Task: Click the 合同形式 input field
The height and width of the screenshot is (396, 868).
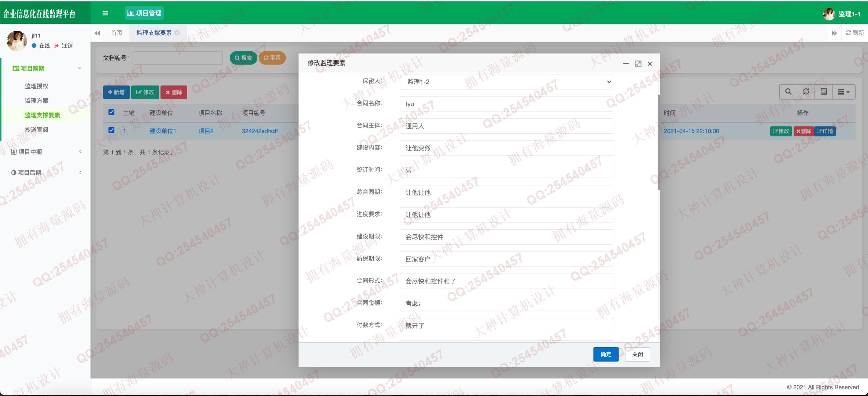Action: click(x=506, y=281)
